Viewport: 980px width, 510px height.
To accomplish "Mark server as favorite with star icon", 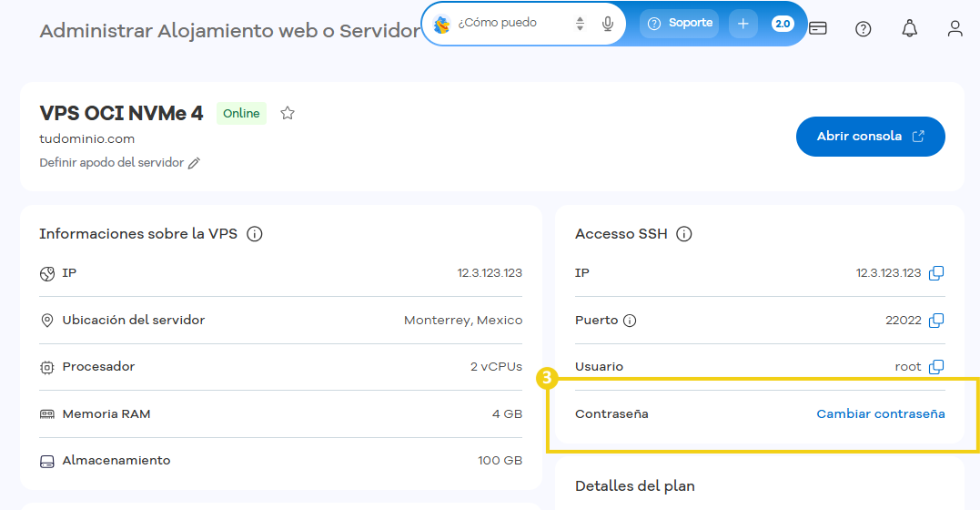I will pyautogui.click(x=287, y=113).
